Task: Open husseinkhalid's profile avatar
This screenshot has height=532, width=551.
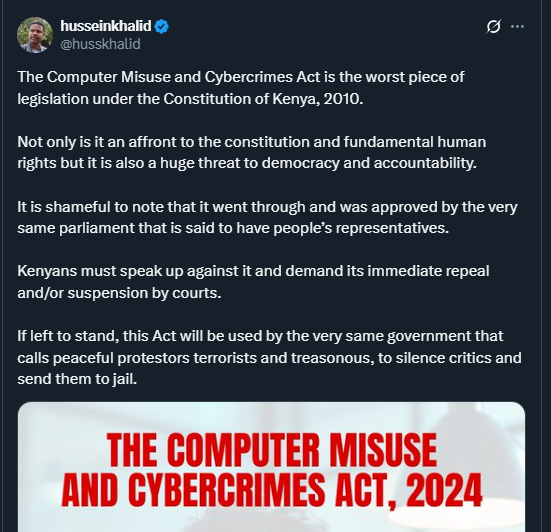Action: click(x=35, y=35)
